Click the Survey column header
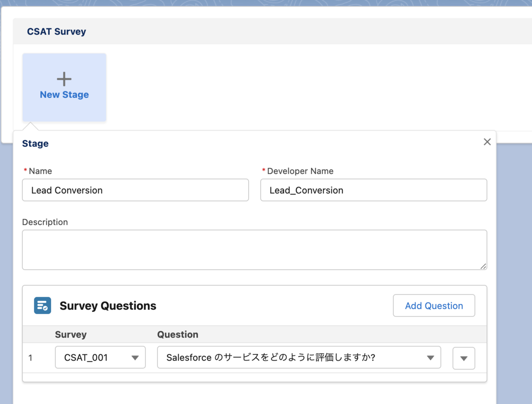The height and width of the screenshot is (404, 532). (70, 334)
